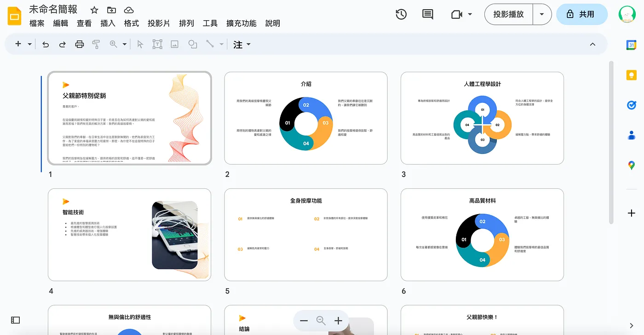This screenshot has height=335, width=644.
Task: Select slide 父親節快樂！ thumbnail
Action: [x=482, y=320]
